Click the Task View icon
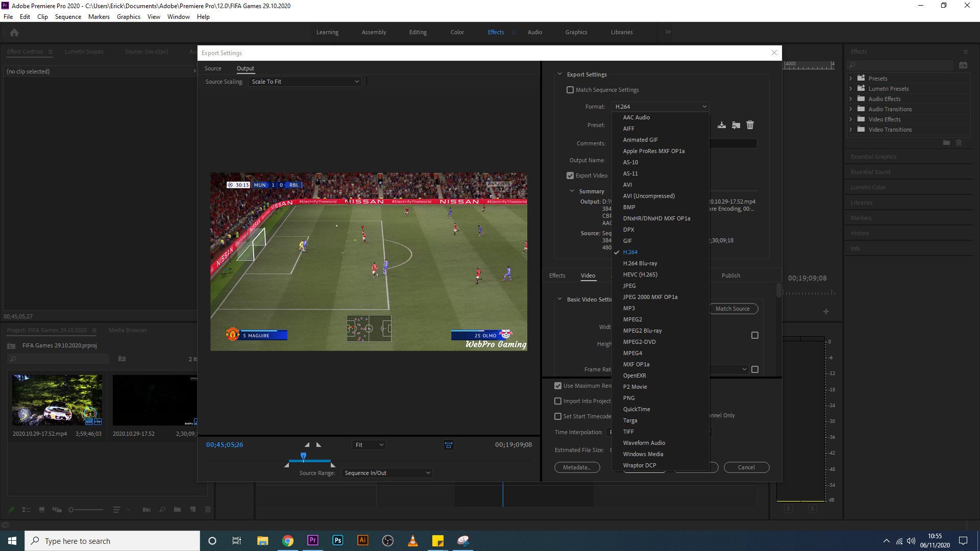 click(x=237, y=540)
